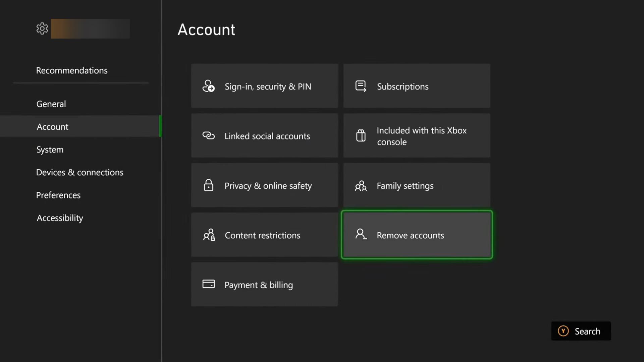Open Accessibility settings category

tap(60, 218)
